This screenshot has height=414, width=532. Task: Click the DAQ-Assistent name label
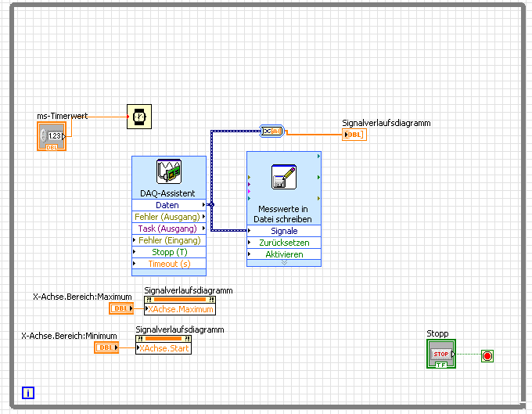(167, 193)
